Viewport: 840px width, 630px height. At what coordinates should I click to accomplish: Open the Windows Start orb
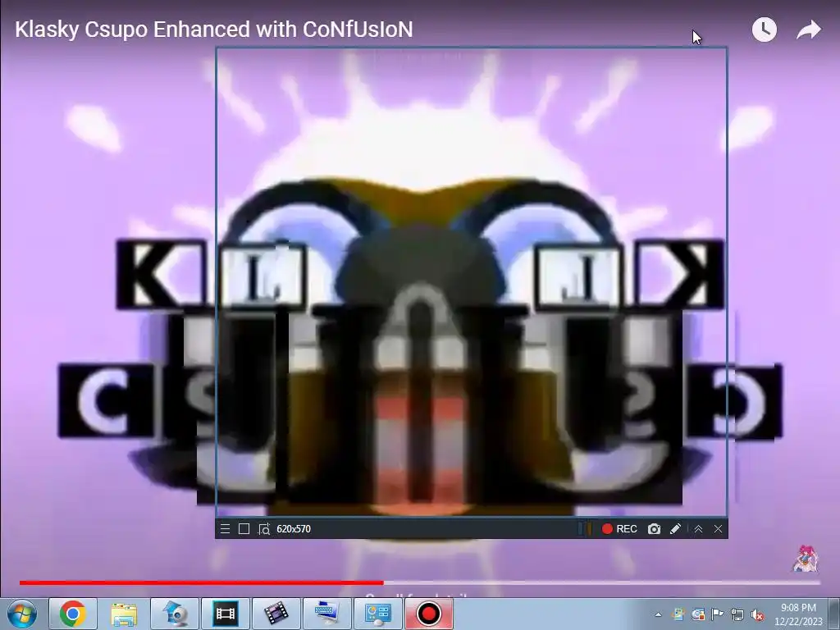(x=22, y=614)
